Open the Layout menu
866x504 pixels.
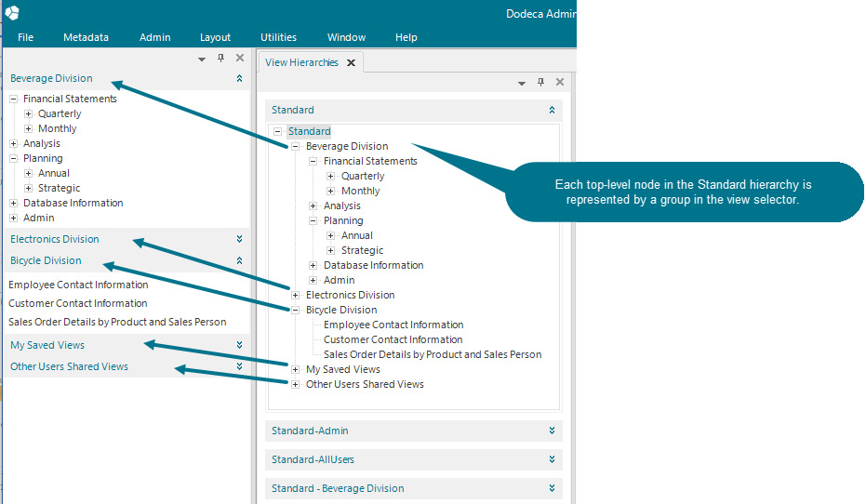point(215,37)
